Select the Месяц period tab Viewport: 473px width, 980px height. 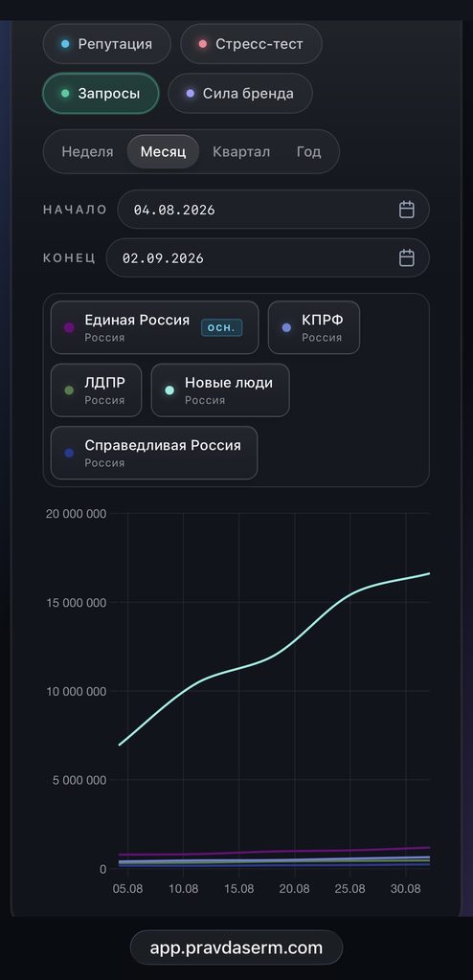[164, 152]
